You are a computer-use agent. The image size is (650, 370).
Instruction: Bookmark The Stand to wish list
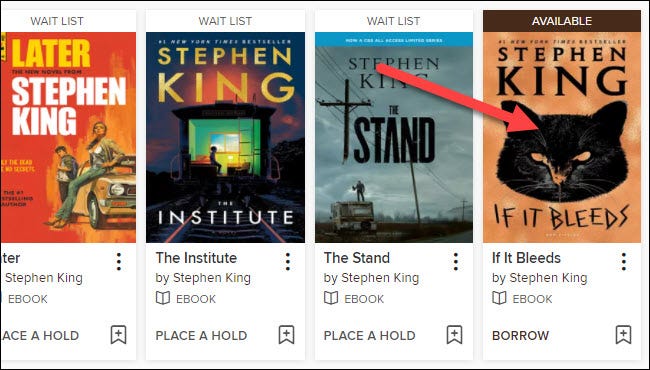(x=454, y=335)
